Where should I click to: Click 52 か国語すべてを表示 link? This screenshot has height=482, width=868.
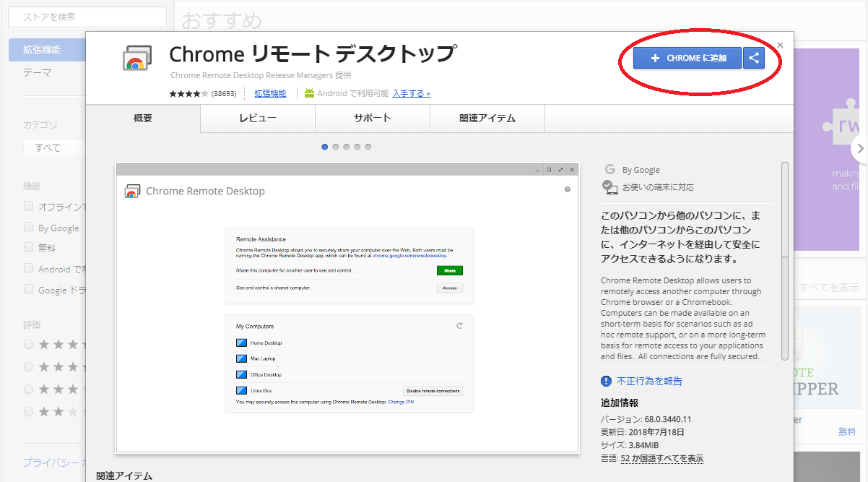pyautogui.click(x=661, y=458)
